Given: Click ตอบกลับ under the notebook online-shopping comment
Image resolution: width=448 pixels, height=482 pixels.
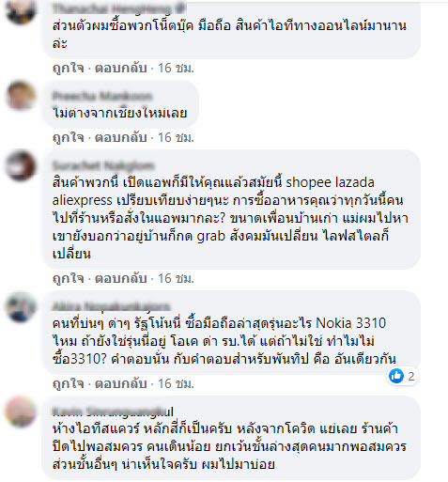Looking at the screenshot, I should pos(121,68).
